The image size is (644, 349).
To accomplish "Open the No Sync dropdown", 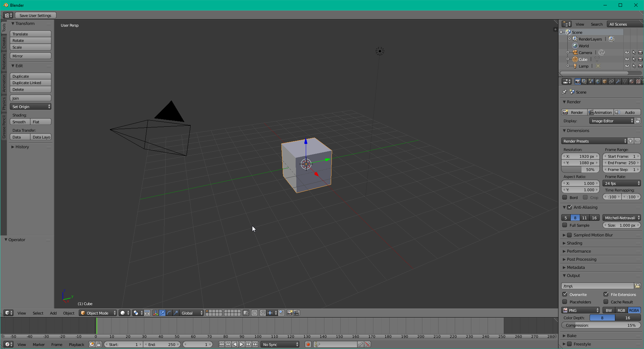I will tap(280, 344).
